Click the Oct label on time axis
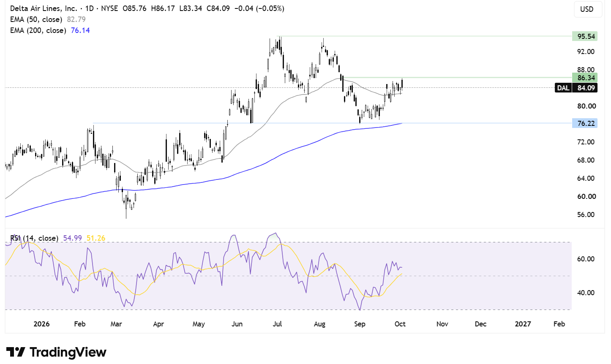 [400, 324]
